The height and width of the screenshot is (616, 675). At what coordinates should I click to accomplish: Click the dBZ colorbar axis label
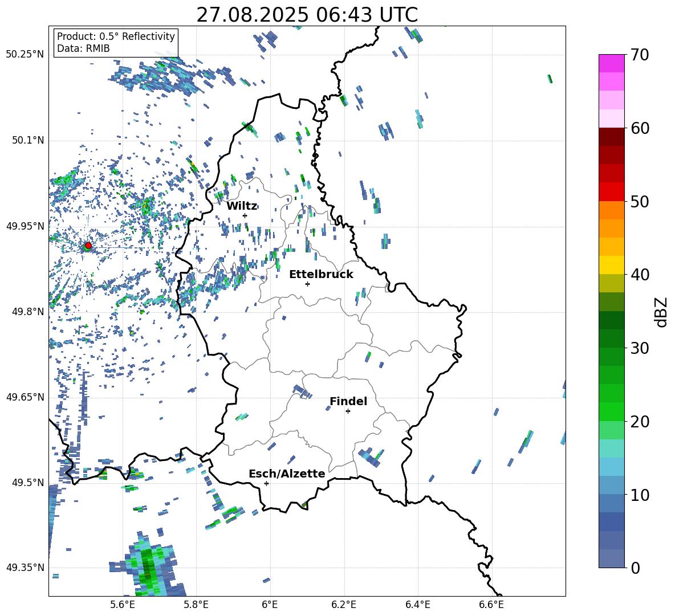662,312
